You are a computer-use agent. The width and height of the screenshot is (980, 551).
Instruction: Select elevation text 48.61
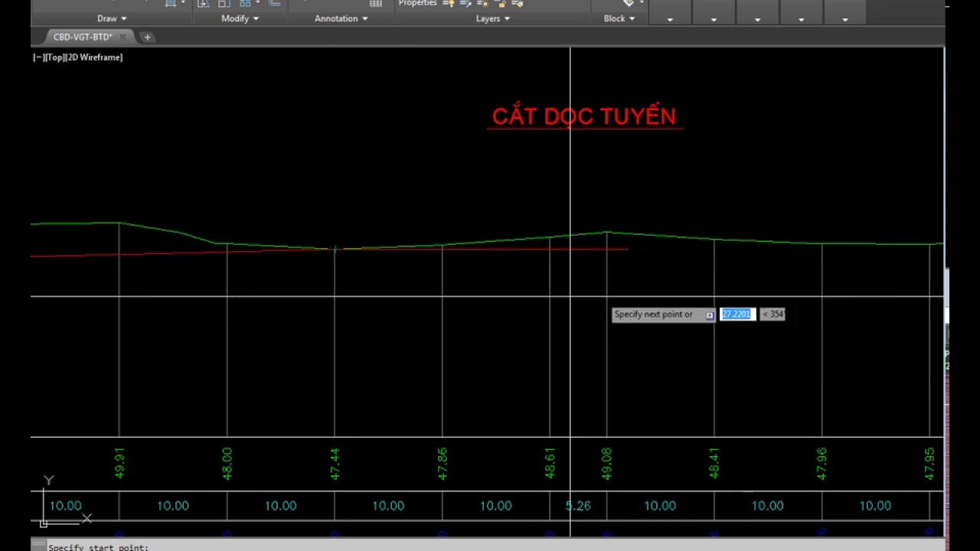tap(550, 464)
